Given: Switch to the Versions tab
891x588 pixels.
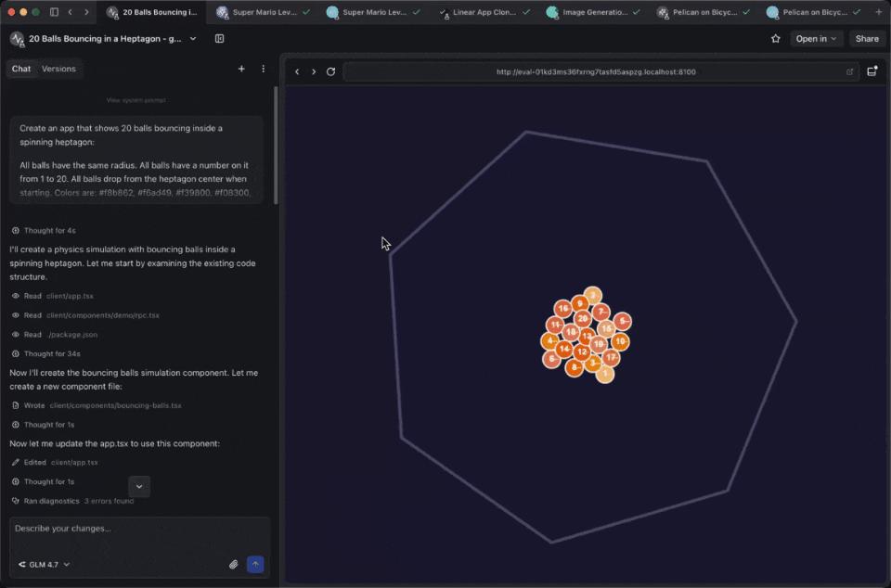Looking at the screenshot, I should [58, 69].
